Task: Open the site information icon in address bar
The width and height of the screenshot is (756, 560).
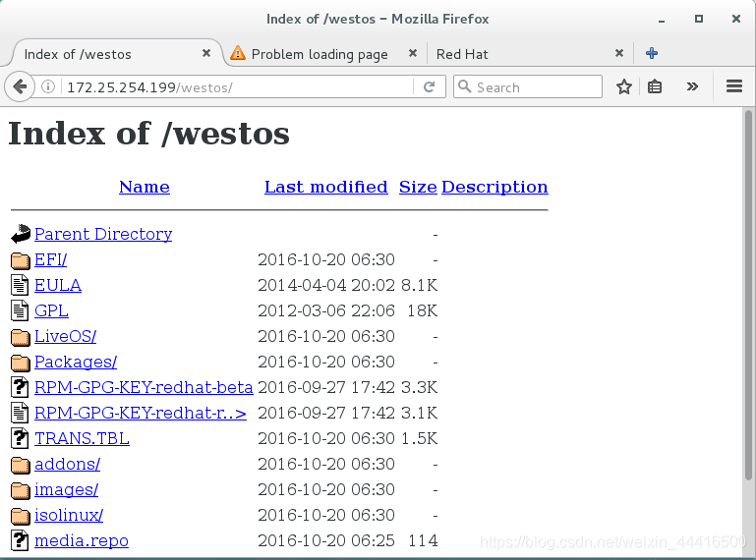Action: (x=48, y=86)
